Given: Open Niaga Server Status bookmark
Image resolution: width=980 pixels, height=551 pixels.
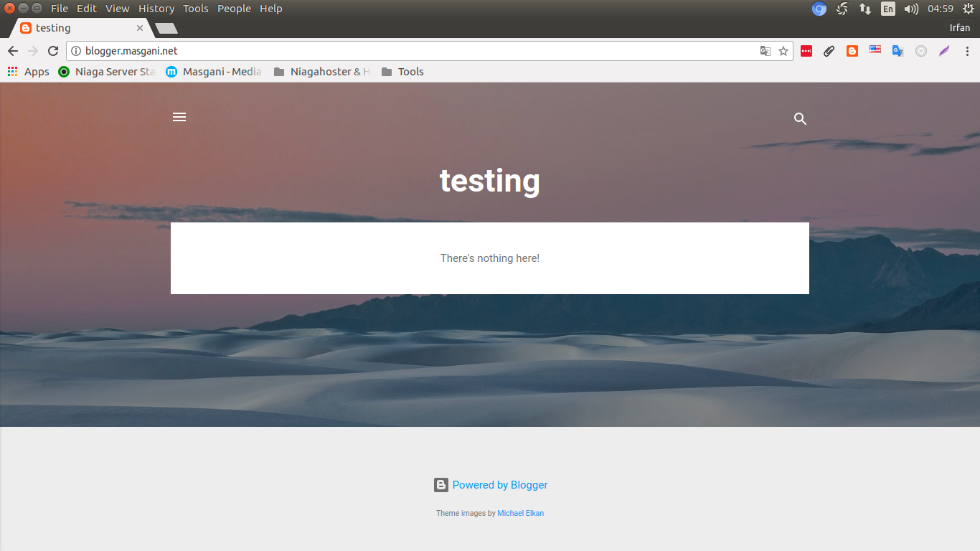Looking at the screenshot, I should pos(107,72).
